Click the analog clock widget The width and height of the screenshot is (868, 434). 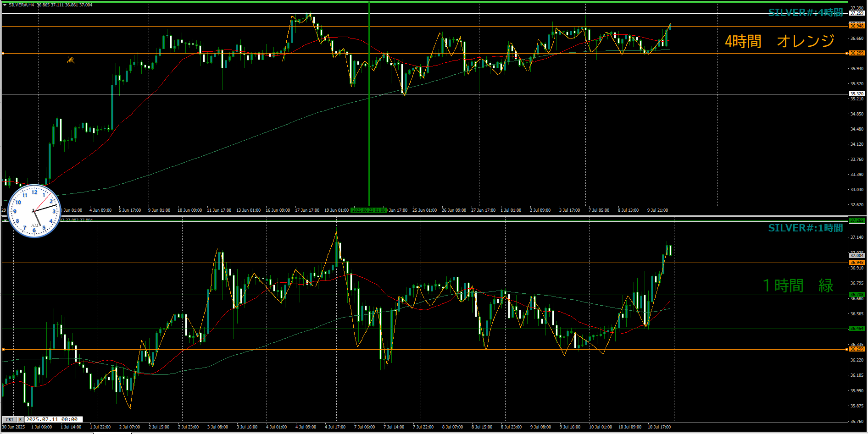[34, 211]
